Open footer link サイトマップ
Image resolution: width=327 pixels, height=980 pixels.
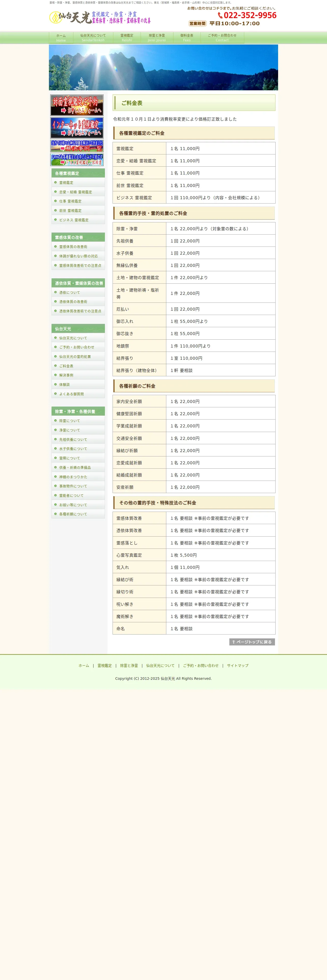[238, 665]
